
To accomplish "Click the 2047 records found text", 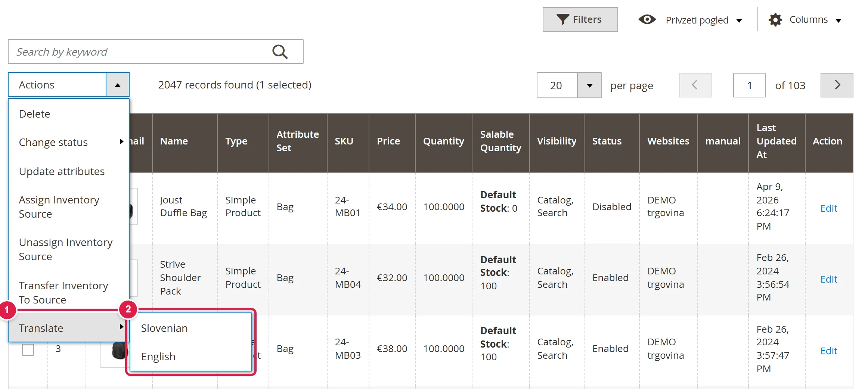I will (x=235, y=85).
